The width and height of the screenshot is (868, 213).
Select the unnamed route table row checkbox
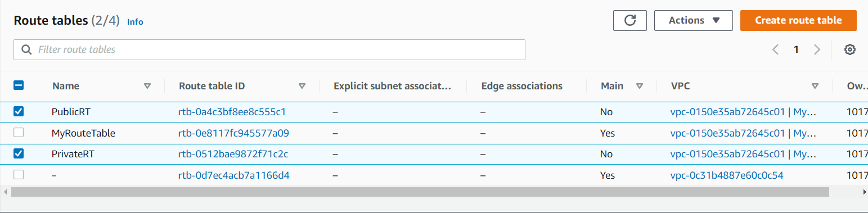[19, 175]
